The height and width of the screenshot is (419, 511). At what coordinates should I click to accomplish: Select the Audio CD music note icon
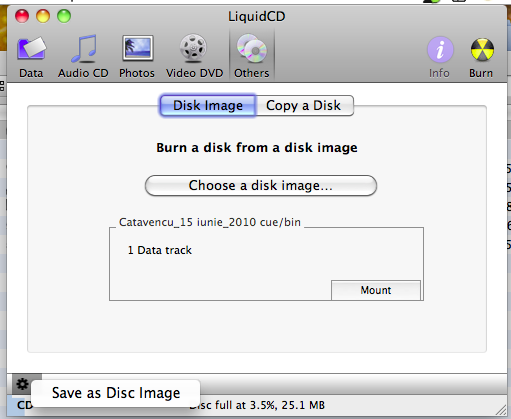click(83, 49)
